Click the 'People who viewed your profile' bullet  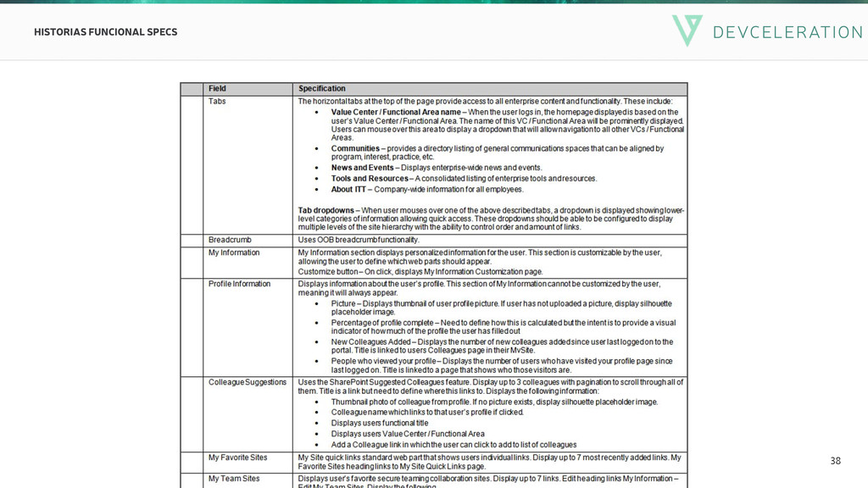tap(502, 365)
